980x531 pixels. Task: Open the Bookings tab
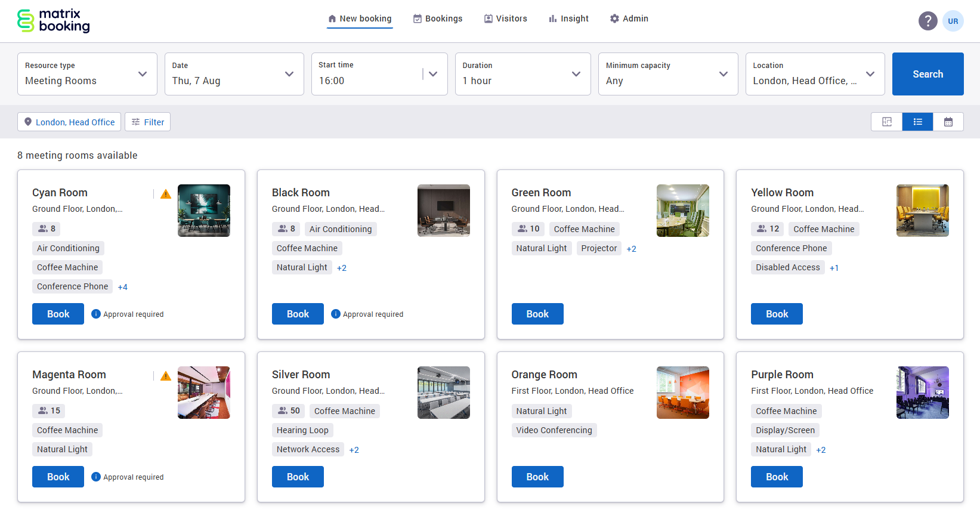click(438, 18)
